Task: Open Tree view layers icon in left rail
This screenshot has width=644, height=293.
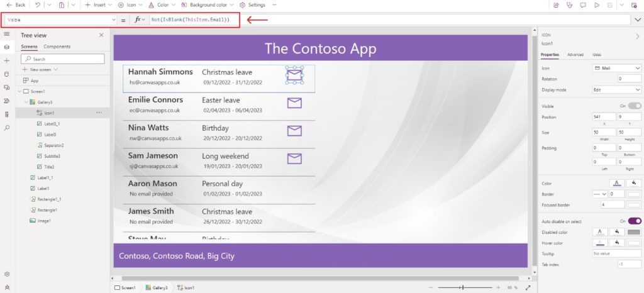Action: [x=6, y=47]
